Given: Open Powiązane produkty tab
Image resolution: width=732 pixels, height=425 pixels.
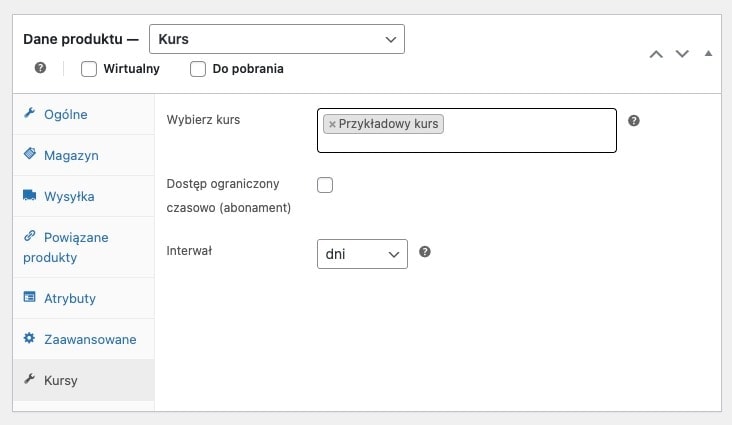Looking at the screenshot, I should point(84,247).
